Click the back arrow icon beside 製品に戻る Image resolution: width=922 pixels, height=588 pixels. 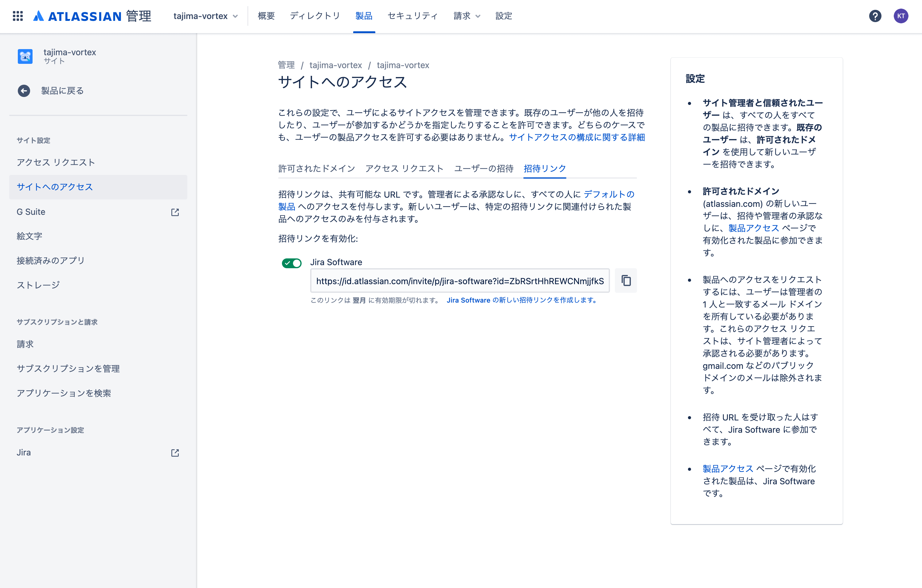tap(24, 91)
